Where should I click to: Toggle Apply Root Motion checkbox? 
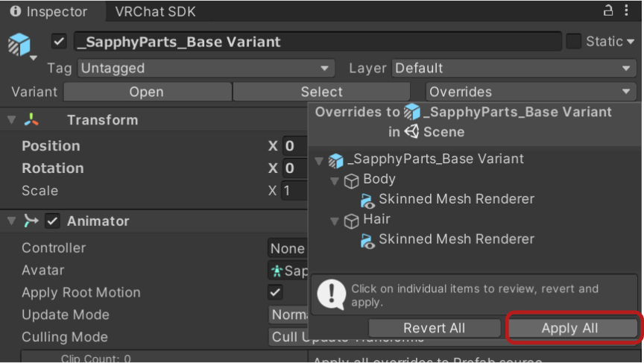275,292
